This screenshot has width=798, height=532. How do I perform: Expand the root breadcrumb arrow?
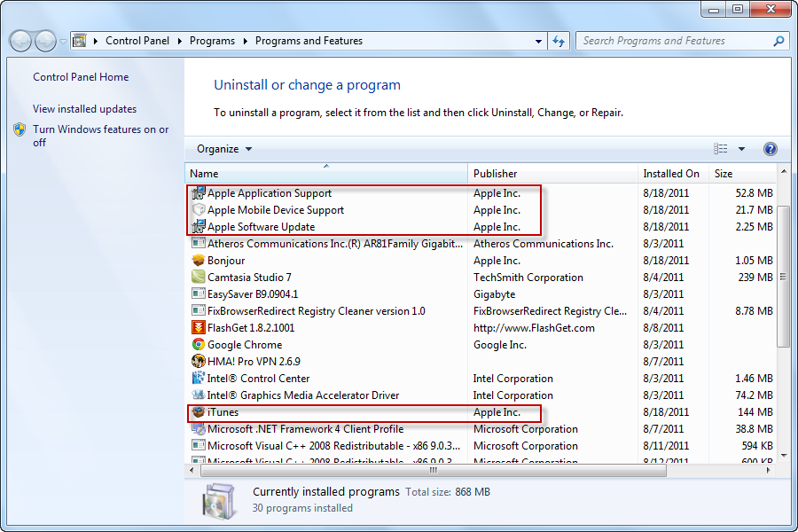(96, 41)
